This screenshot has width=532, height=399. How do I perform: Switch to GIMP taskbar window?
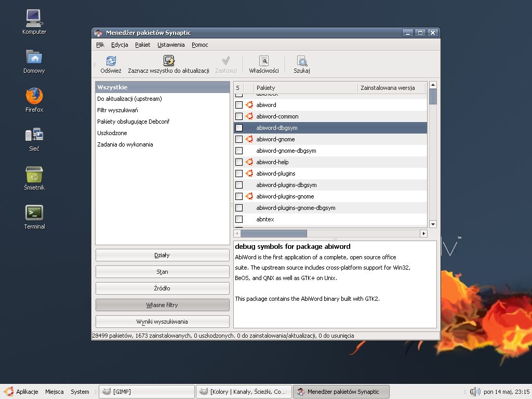tap(147, 392)
